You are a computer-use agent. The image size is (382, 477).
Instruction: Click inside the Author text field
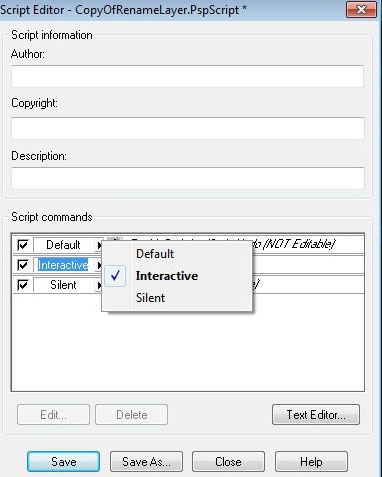click(x=188, y=76)
